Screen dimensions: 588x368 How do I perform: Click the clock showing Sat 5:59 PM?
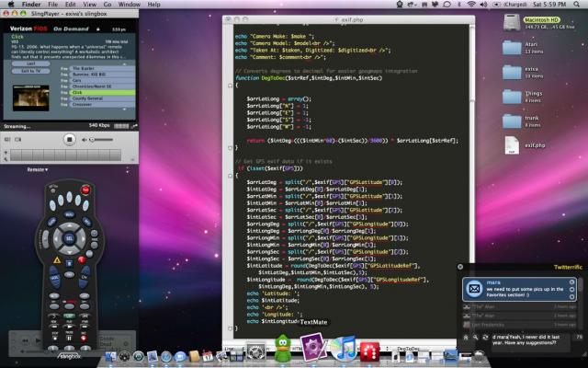click(x=549, y=5)
